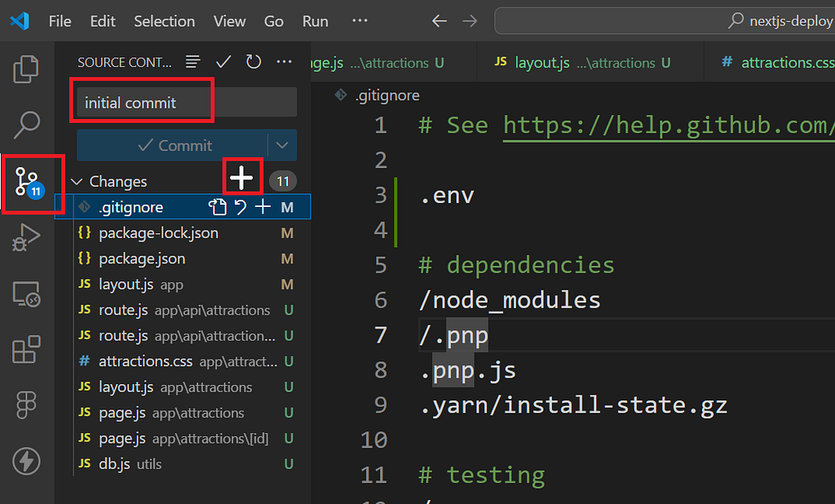The height and width of the screenshot is (504, 835).
Task: Switch to layout.js attractions tab
Action: coord(590,62)
